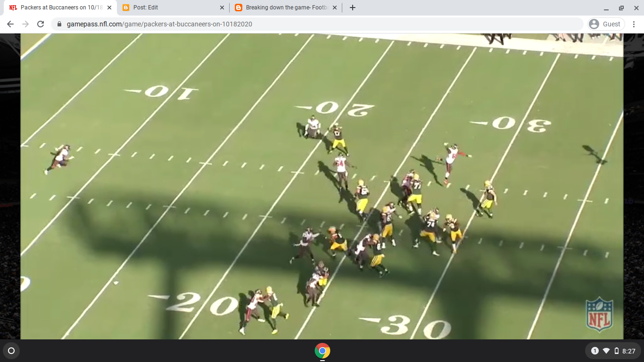644x362 pixels.
Task: Open the Chrome three-dot menu
Action: (x=634, y=24)
